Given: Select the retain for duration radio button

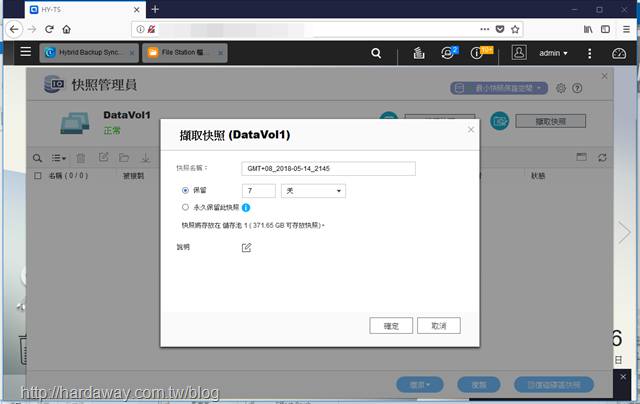Looking at the screenshot, I should 185,190.
